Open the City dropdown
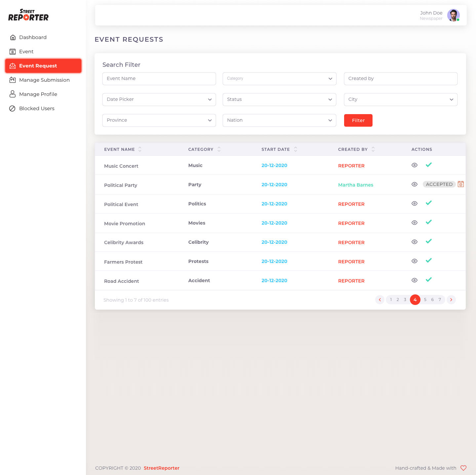476x475 pixels. [401, 100]
